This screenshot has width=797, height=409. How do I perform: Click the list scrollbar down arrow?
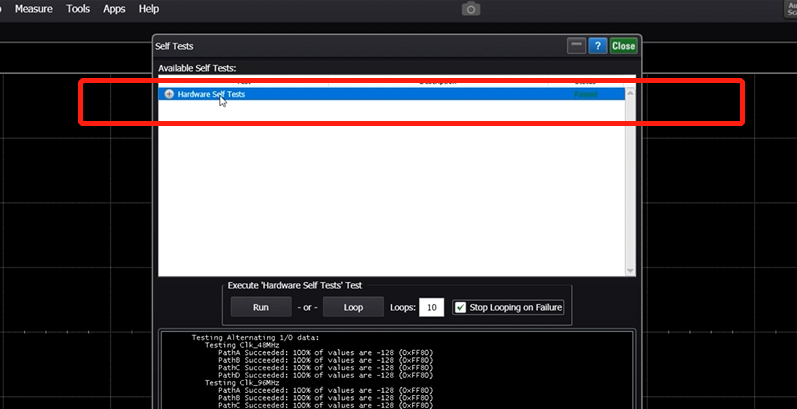click(630, 271)
